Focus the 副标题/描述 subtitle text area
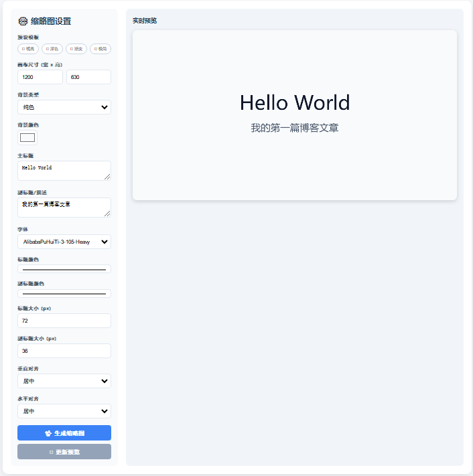The width and height of the screenshot is (473, 476). coord(64,207)
